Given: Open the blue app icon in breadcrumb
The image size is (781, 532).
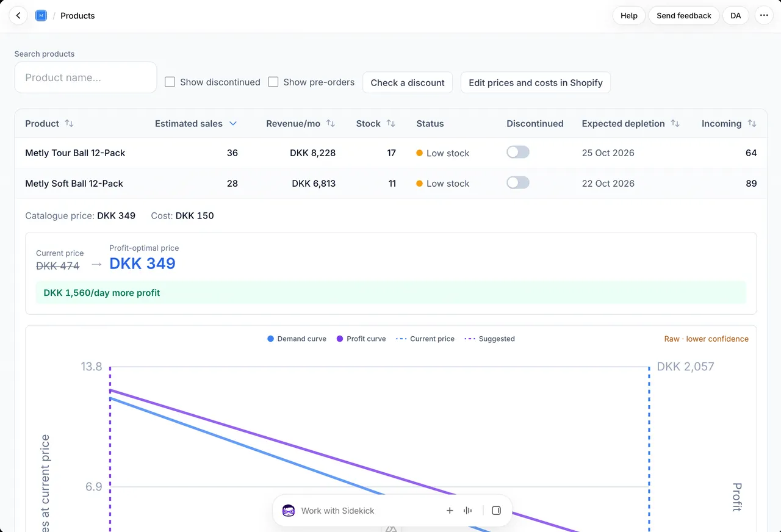Looking at the screenshot, I should (x=41, y=16).
